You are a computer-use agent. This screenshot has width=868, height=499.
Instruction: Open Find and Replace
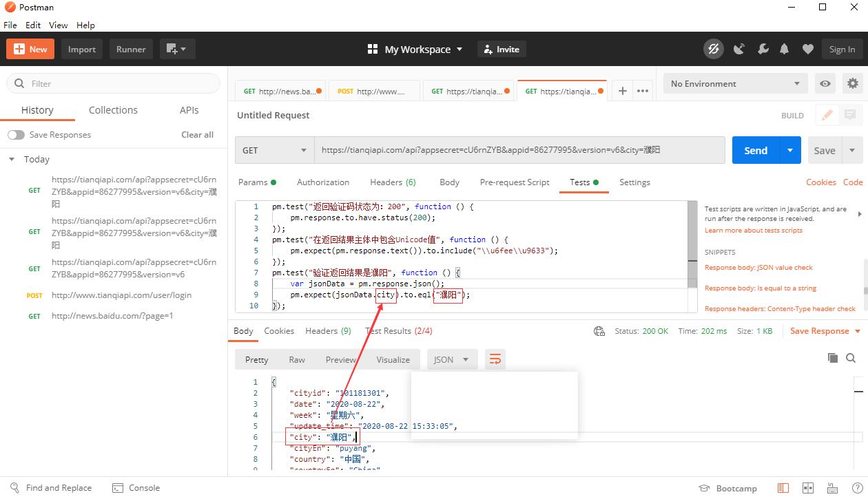point(51,487)
